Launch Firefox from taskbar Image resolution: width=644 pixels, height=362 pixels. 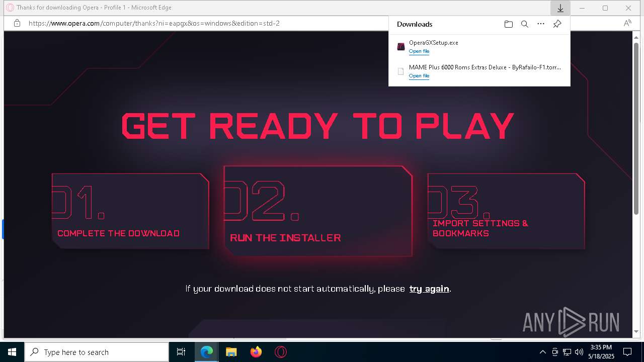(256, 352)
